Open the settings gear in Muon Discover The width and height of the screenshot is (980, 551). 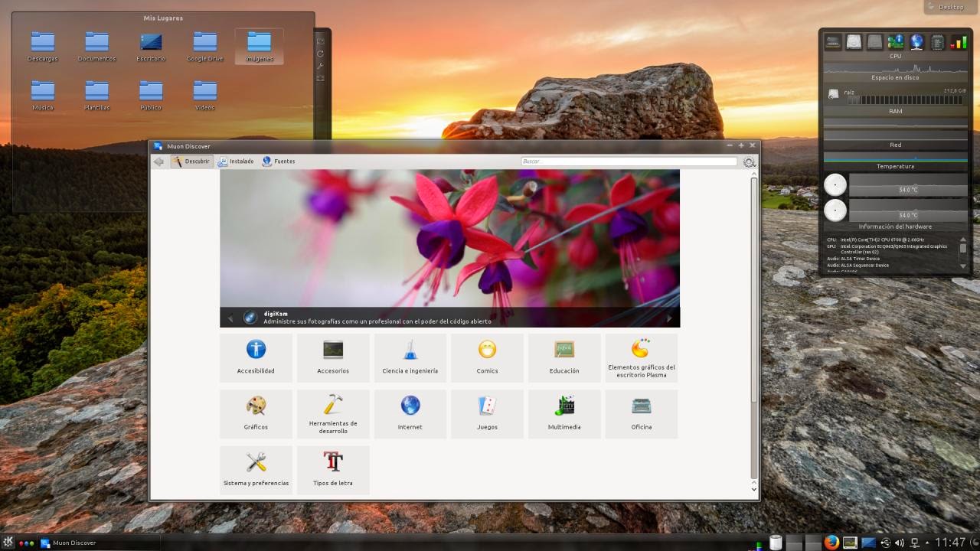click(x=750, y=161)
